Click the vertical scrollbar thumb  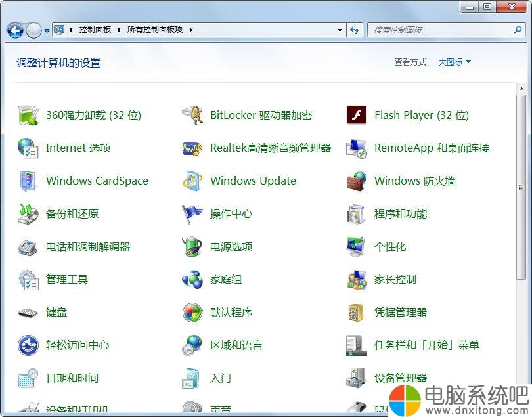521,187
